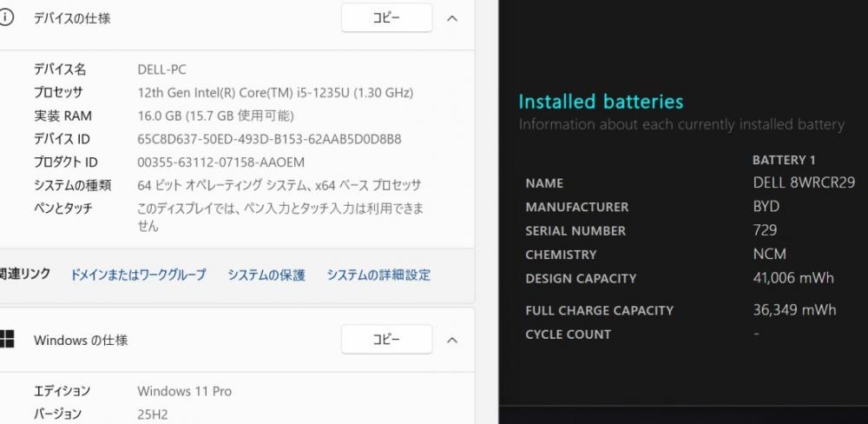
Task: Collapse the Windows の仕様 section chevron
Action: 452,340
